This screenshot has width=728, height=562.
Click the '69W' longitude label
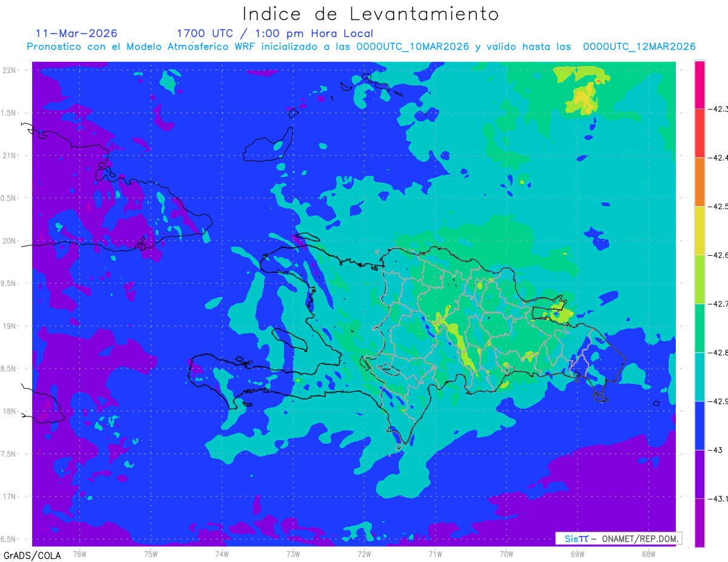[x=577, y=553]
